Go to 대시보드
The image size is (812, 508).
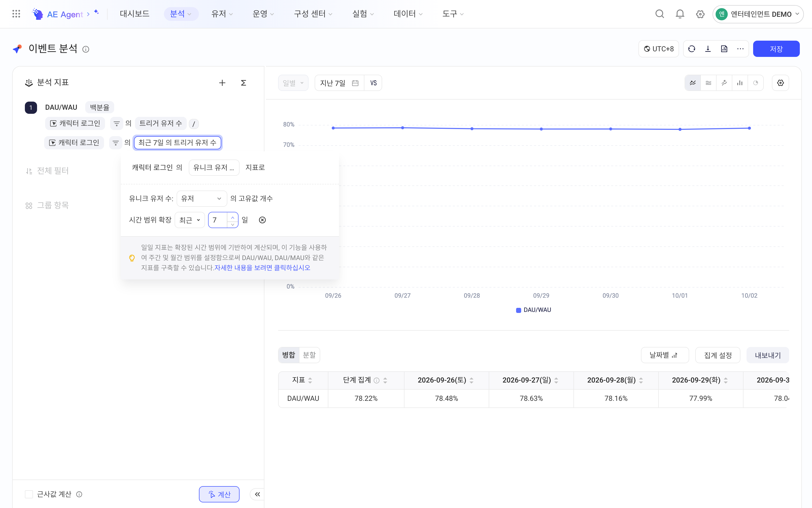[x=134, y=14]
